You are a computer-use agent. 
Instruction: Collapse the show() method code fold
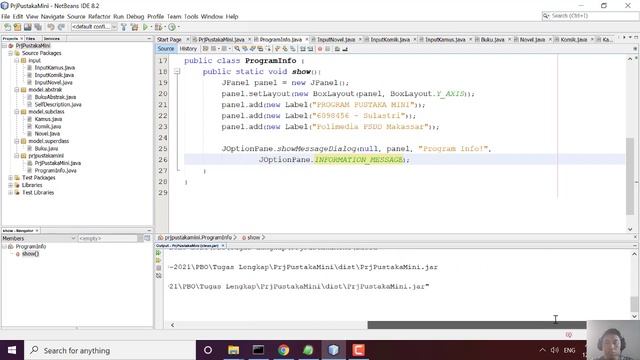pyautogui.click(x=177, y=71)
